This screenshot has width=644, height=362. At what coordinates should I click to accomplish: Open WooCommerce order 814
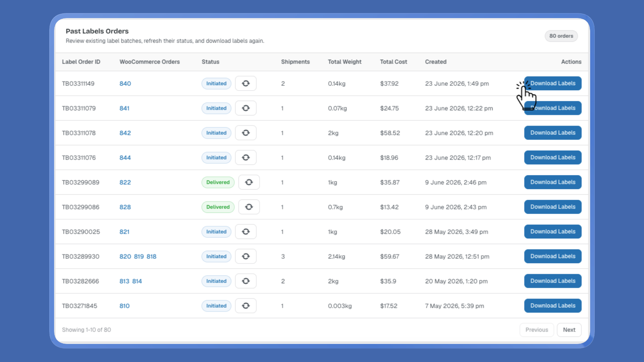coord(137,281)
